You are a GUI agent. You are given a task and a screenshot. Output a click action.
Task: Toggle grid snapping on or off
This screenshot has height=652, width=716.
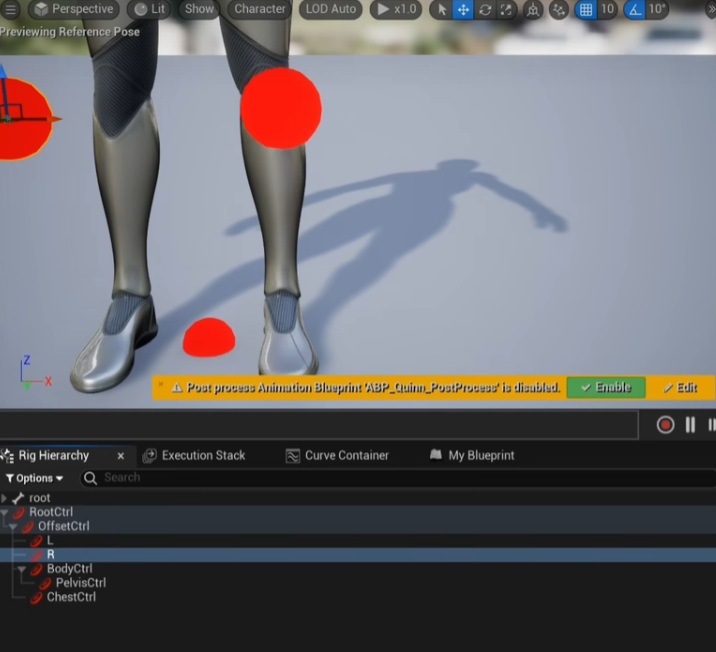[586, 9]
